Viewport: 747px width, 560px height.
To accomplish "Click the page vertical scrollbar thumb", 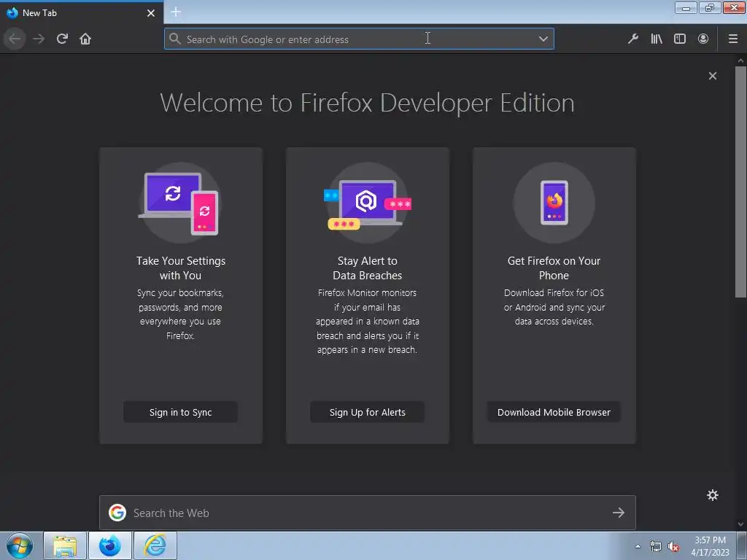I will pyautogui.click(x=740, y=182).
